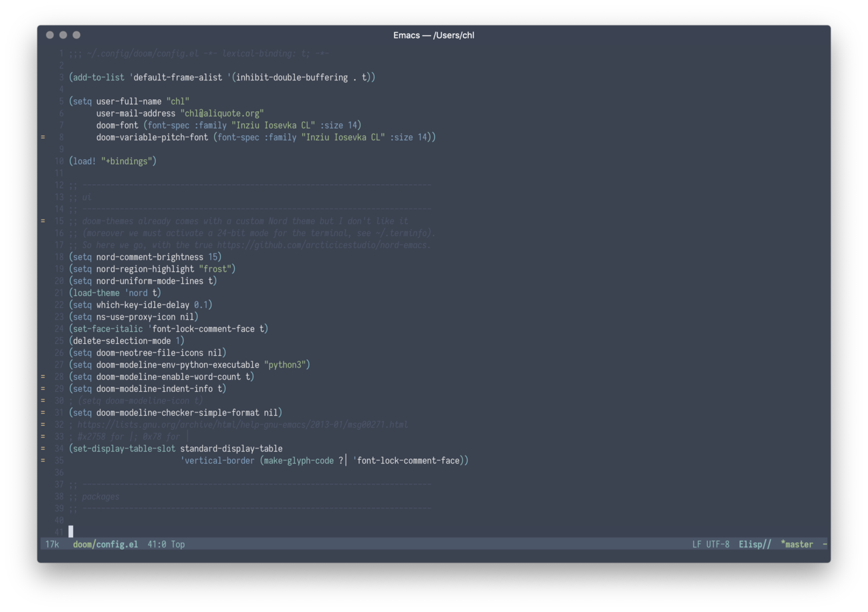The height and width of the screenshot is (612, 868).
Task: Click the doom/config.el buffer name in the modeline
Action: click(x=105, y=544)
